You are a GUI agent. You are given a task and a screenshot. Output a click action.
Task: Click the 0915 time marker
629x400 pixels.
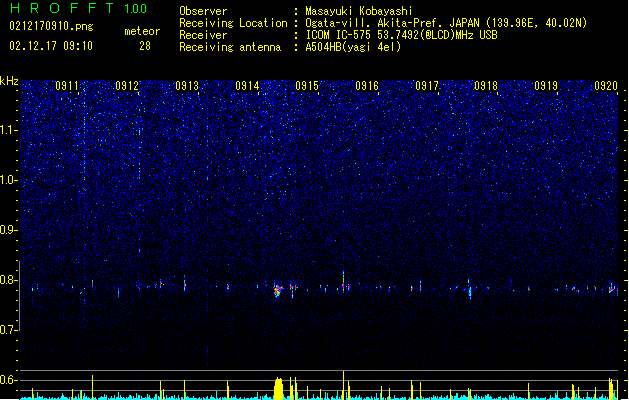click(307, 86)
